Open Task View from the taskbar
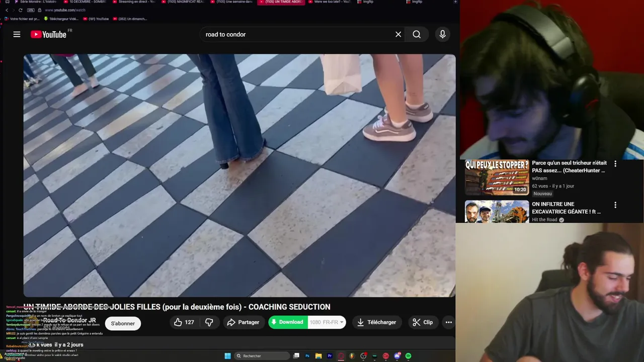Viewport: 644px width, 362px height. coord(296,356)
